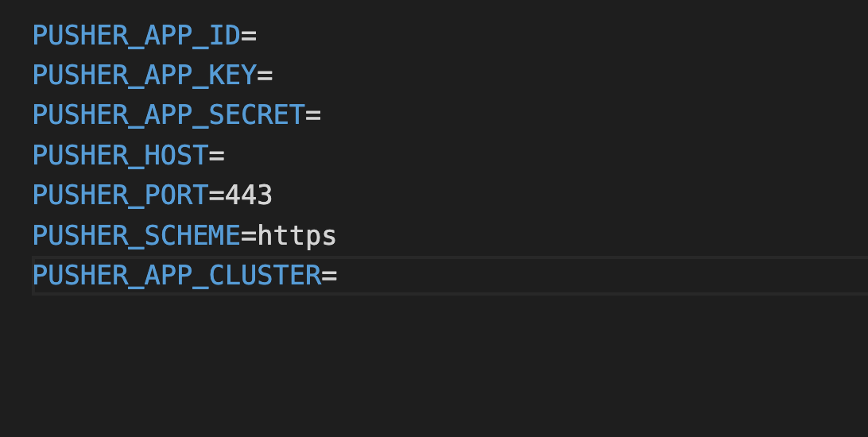Screen dimensions: 868x437
Task: Place cursor after PUSHER_APP_CLUSTER equals sign
Action: point(339,275)
